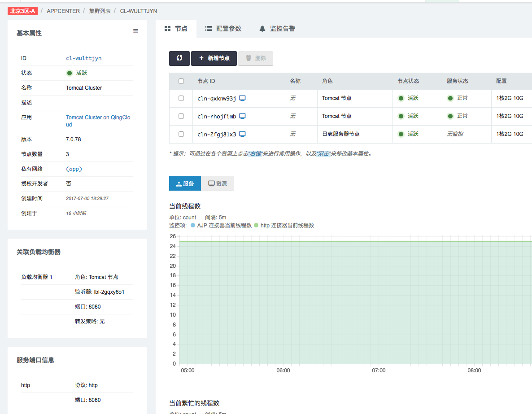Toggle the AJP connector legend dot
Image resolution: width=532 pixels, height=414 pixels.
[x=193, y=225]
